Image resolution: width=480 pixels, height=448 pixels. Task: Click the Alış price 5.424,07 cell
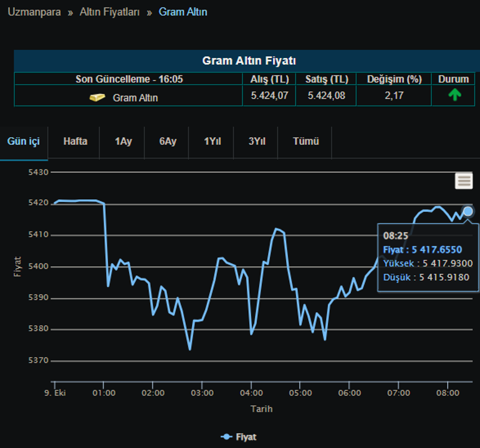tap(269, 96)
